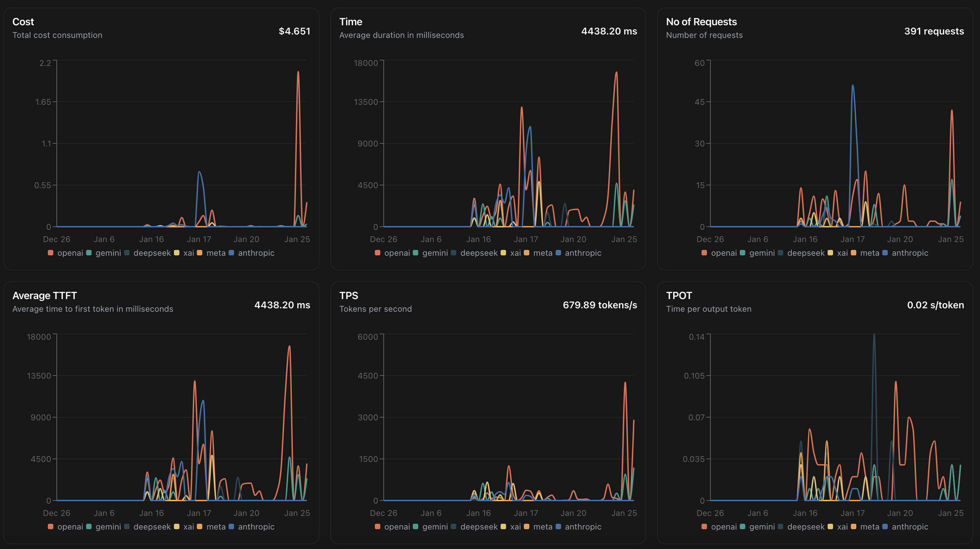Click 'Total cost consumption' subtitle
This screenshot has width=980, height=549.
pyautogui.click(x=57, y=35)
